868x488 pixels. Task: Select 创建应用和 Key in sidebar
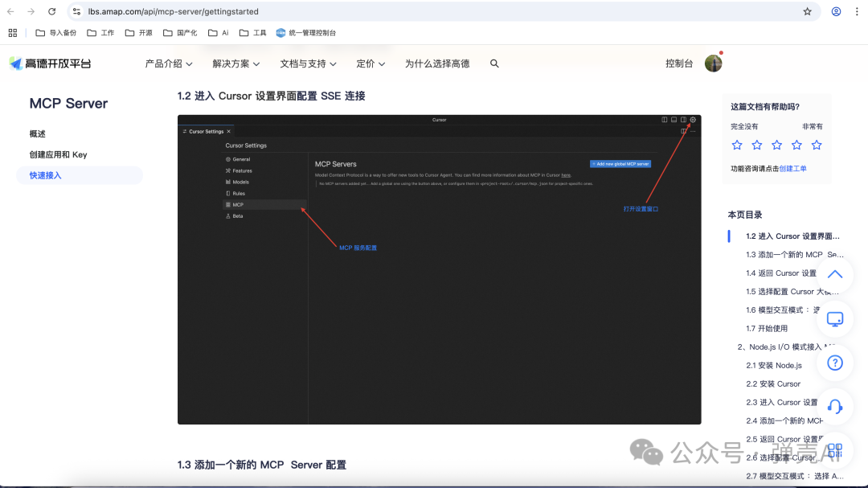pos(58,154)
